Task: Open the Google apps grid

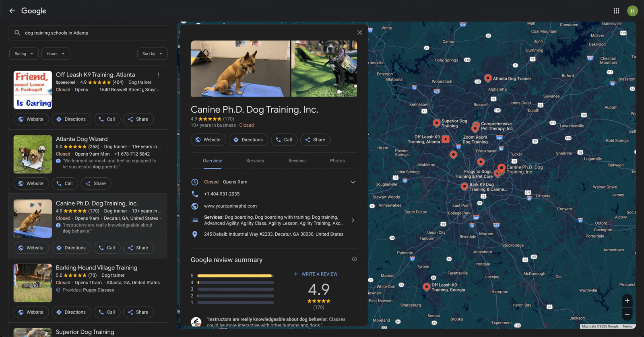Action: point(616,11)
